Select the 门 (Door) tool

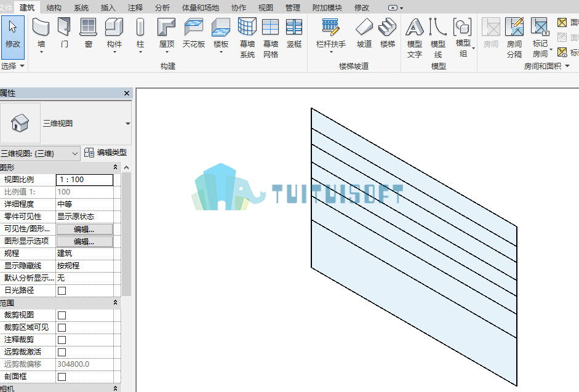click(64, 33)
